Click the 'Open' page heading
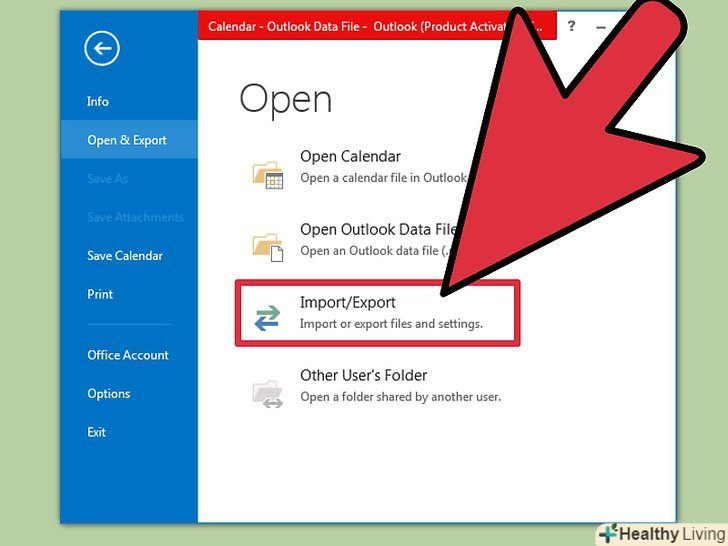This screenshot has width=728, height=546. click(x=286, y=100)
